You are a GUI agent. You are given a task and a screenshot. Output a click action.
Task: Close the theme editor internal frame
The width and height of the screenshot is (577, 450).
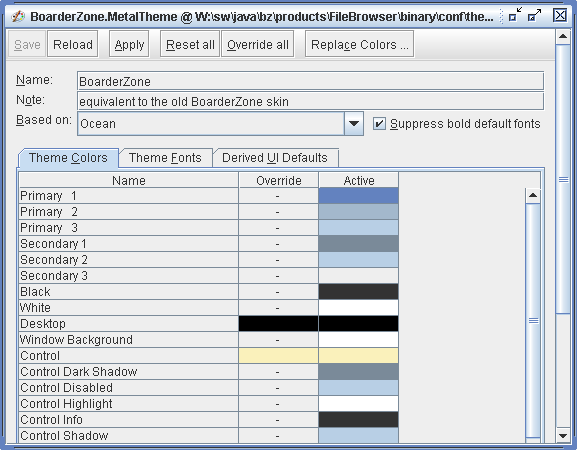(560, 15)
